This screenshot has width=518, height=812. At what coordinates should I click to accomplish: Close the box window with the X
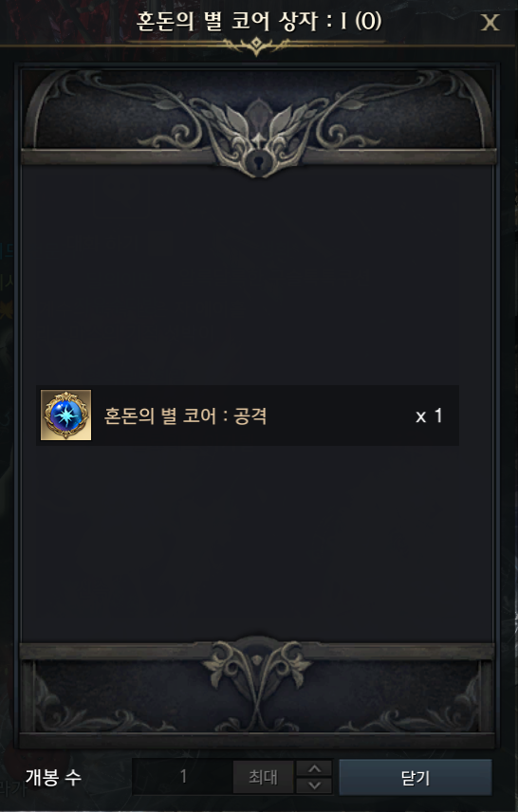pos(490,23)
